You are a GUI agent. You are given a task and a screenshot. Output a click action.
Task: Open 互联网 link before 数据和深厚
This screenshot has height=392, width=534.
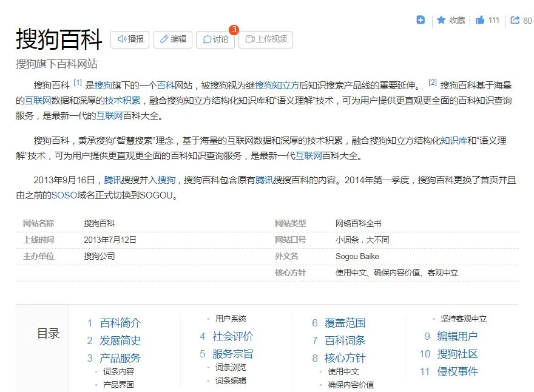(38, 101)
